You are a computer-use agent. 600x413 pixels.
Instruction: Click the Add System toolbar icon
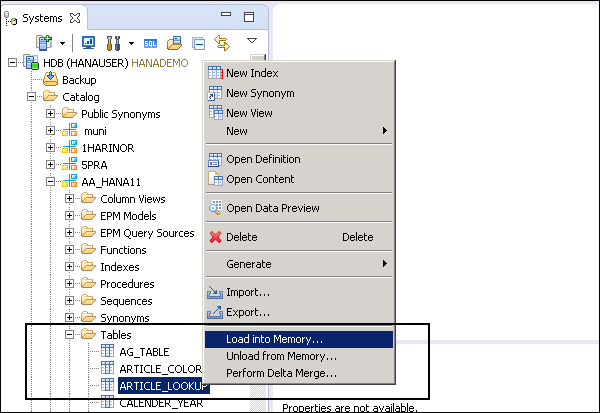pyautogui.click(x=44, y=42)
